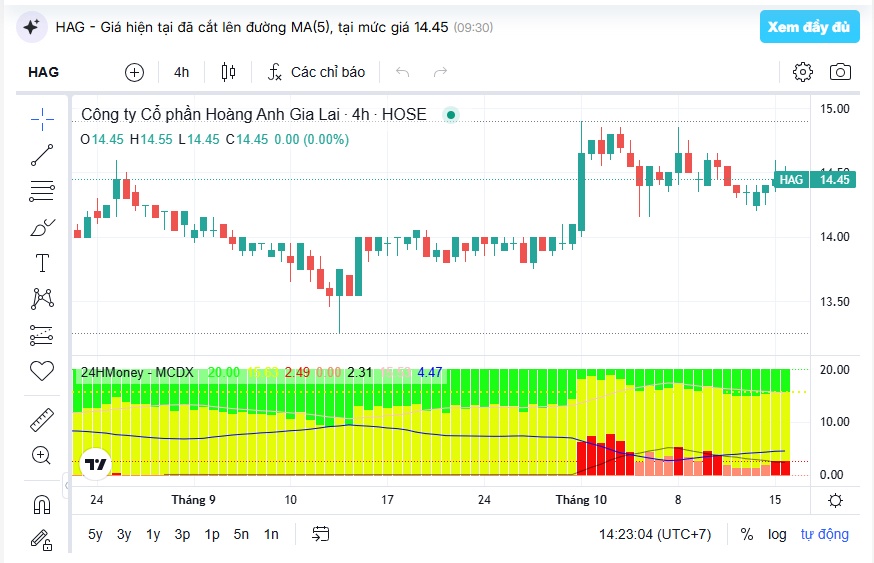Open chart settings gear
This screenshot has height=563, width=874.
tap(803, 72)
